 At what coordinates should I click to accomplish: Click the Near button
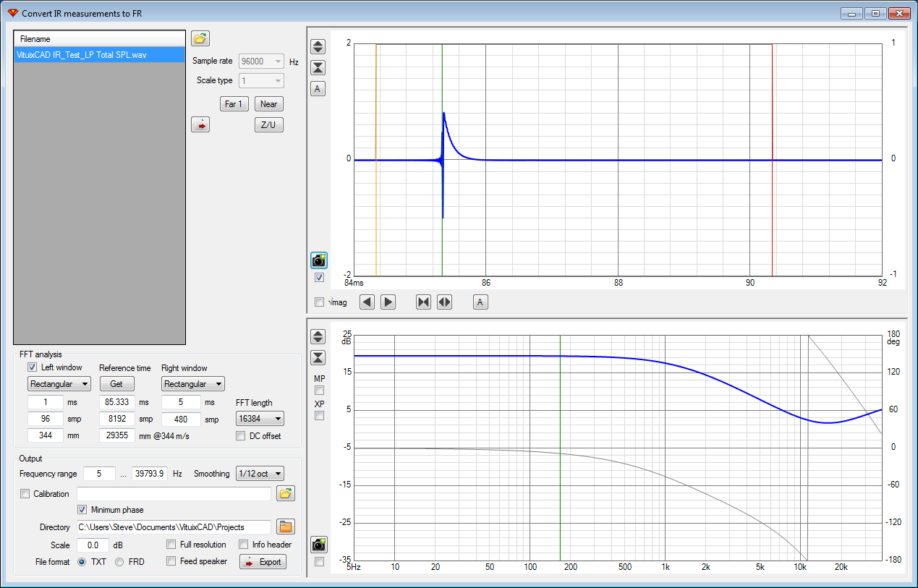click(x=268, y=104)
